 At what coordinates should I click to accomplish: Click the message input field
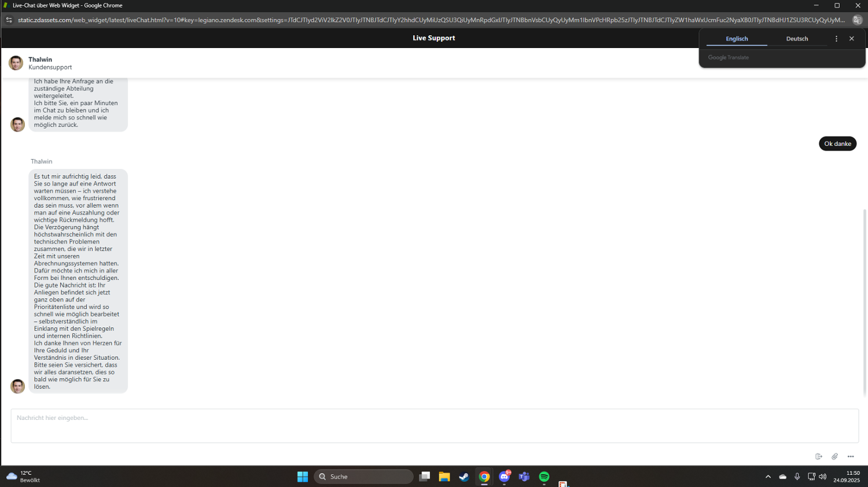tap(434, 426)
